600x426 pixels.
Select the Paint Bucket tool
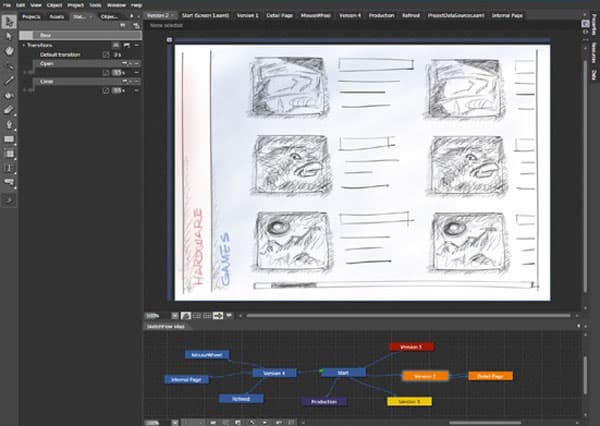(x=9, y=95)
